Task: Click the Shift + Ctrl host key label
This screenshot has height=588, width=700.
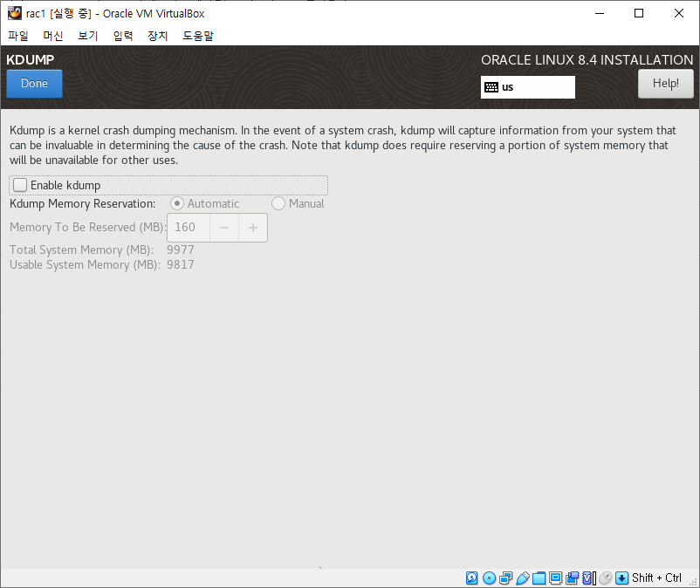Action: (656, 578)
